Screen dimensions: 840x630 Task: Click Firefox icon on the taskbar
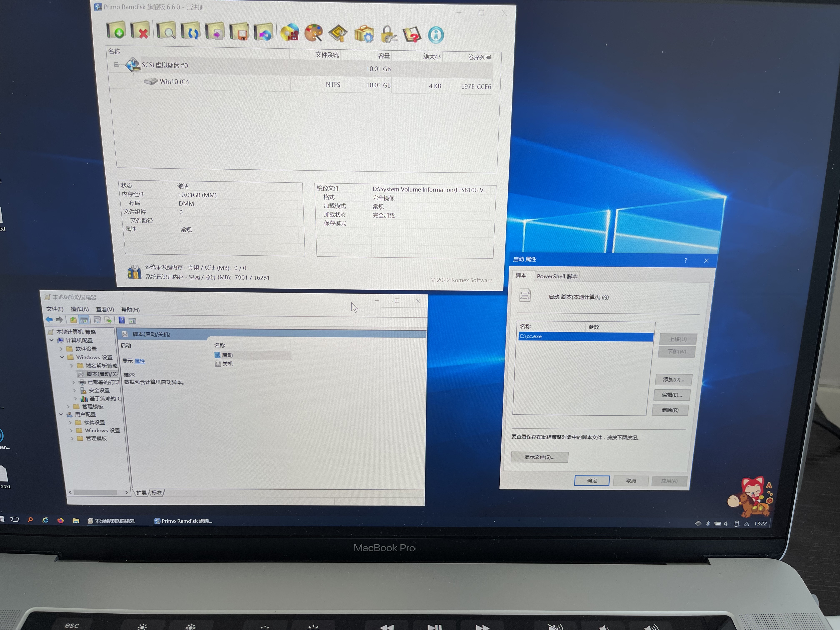[60, 520]
